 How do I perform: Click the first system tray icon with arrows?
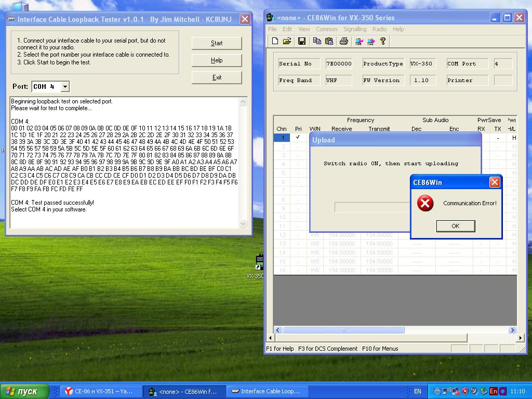[437, 391]
